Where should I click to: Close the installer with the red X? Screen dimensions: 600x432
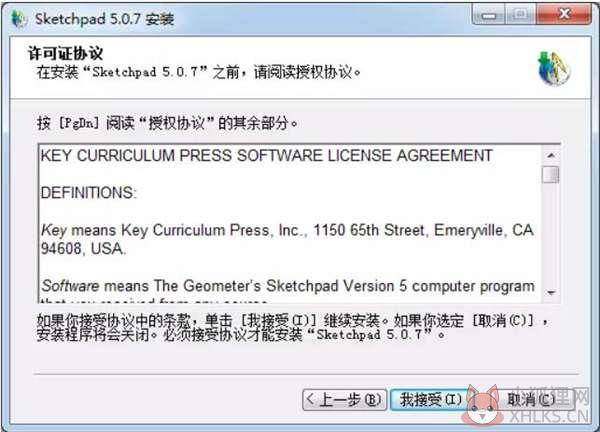pos(564,15)
